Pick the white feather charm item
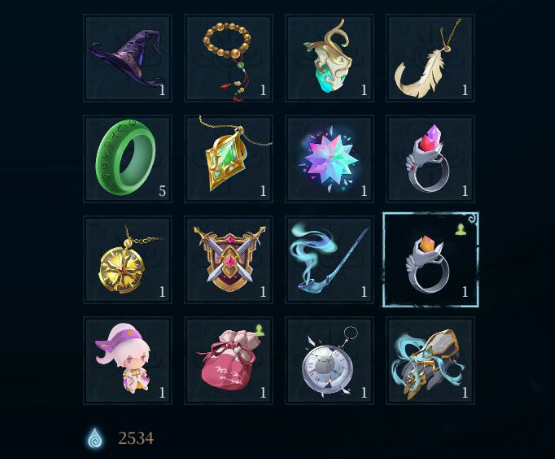Screen dimensions: 555x459 (430, 58)
